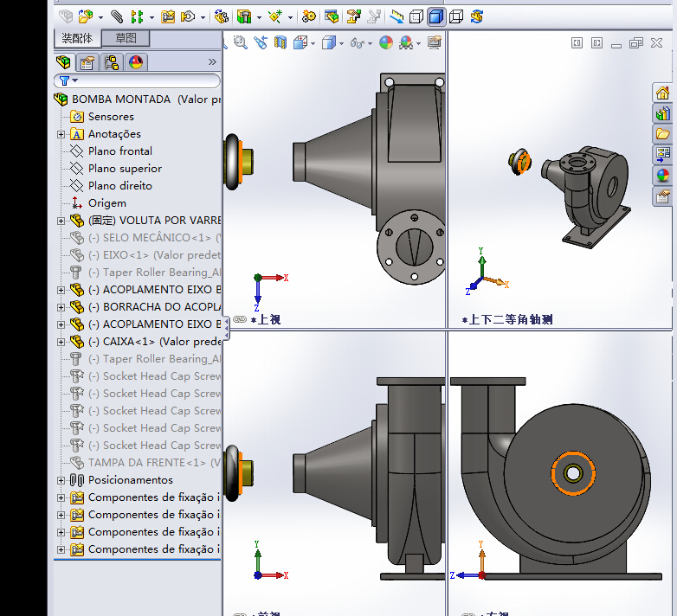The width and height of the screenshot is (677, 616).
Task: Open Edit Appearance color sphere icon
Action: tap(386, 42)
